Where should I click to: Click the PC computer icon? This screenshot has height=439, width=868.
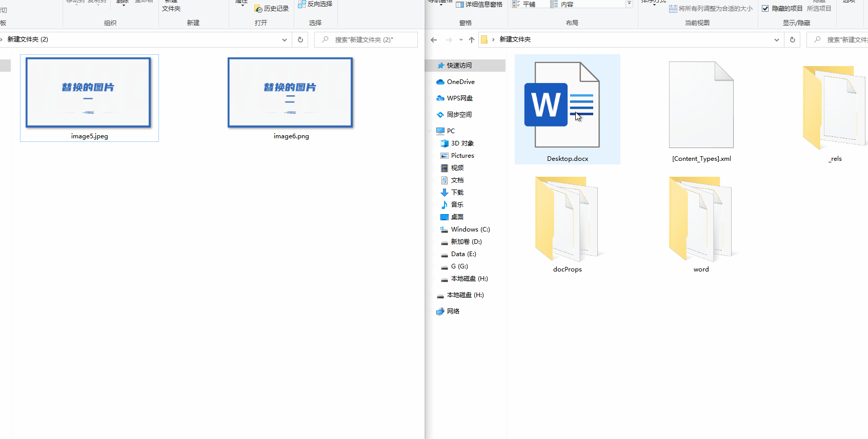tap(440, 131)
